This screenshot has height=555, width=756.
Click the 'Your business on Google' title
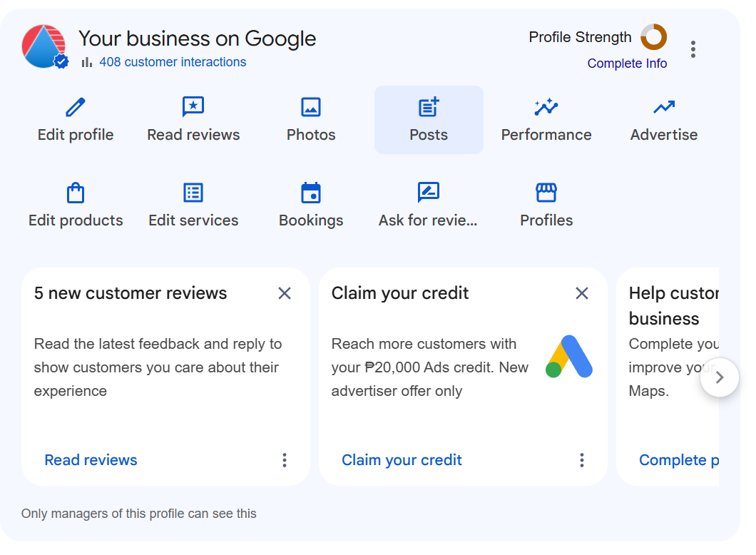pyautogui.click(x=197, y=39)
